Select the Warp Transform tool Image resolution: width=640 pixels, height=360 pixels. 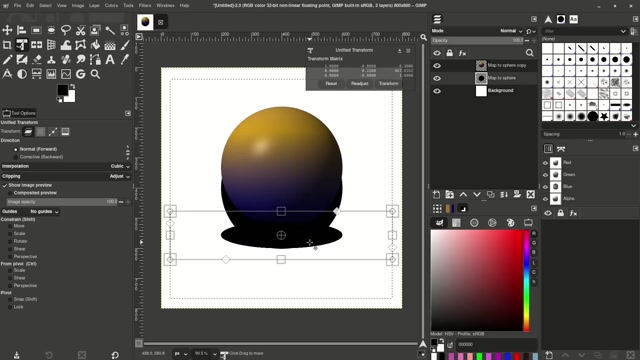coord(66,44)
